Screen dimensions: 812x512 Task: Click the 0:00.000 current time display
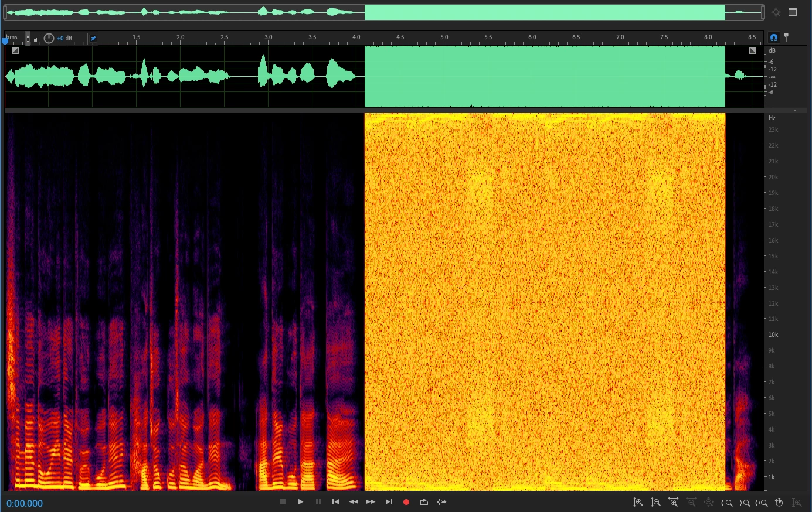click(25, 504)
